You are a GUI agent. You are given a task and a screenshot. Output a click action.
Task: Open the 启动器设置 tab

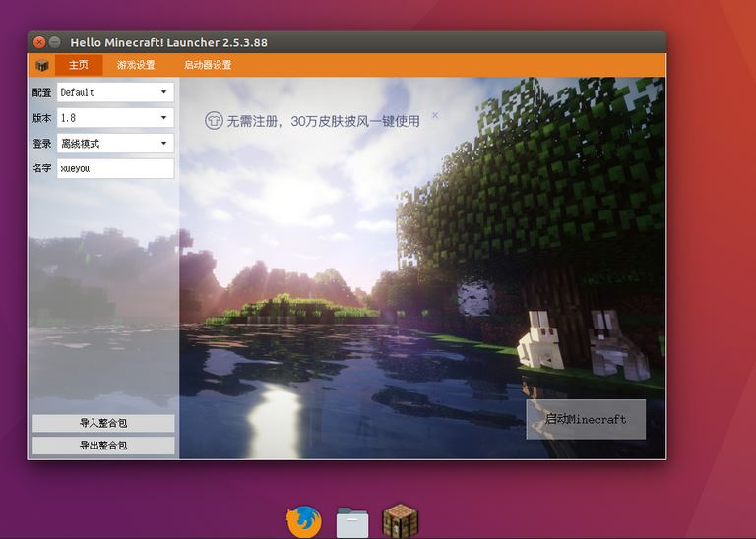(208, 65)
